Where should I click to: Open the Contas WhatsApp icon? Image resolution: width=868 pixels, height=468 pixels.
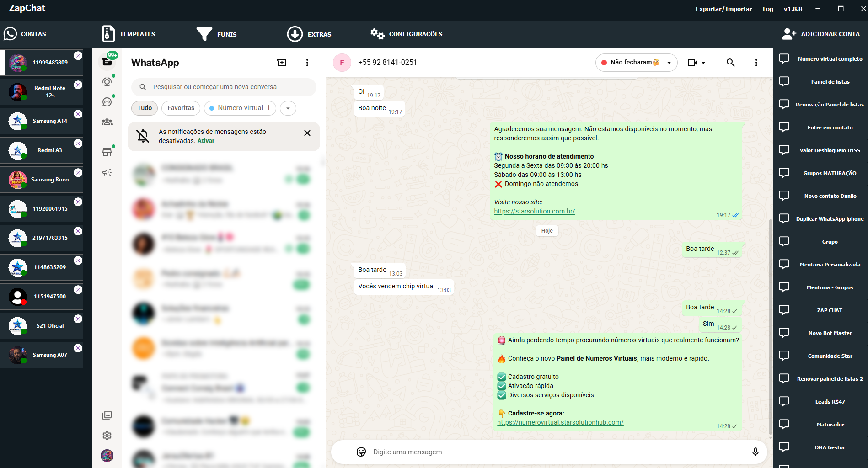(x=10, y=34)
